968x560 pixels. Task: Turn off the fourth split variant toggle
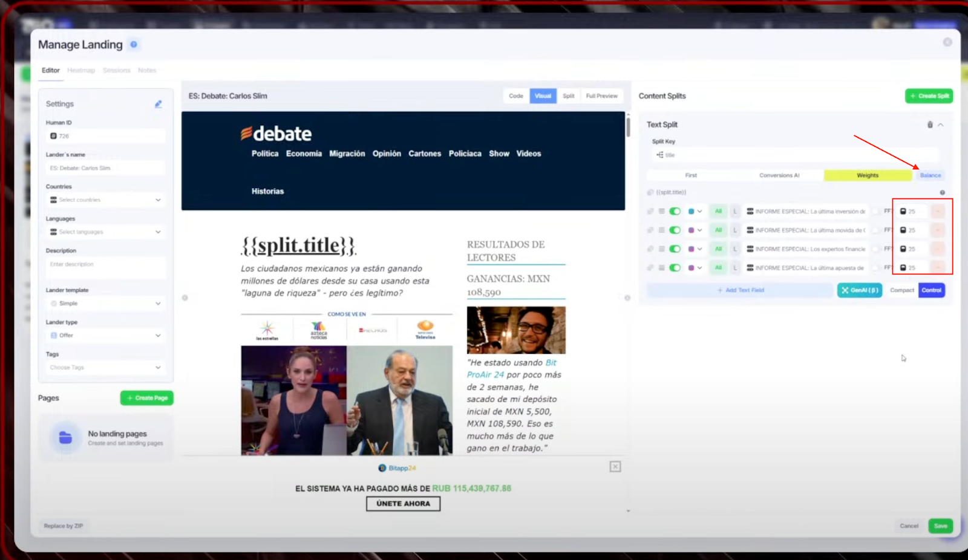click(x=675, y=268)
